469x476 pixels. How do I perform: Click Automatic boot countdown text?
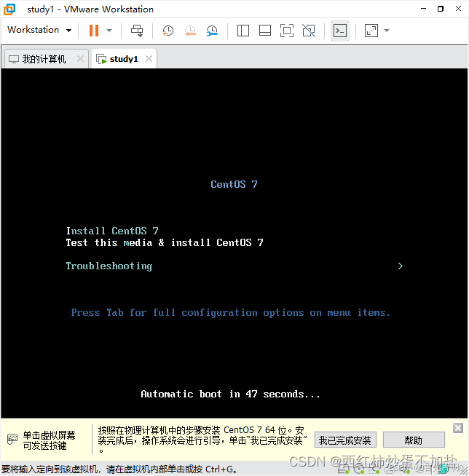click(230, 394)
